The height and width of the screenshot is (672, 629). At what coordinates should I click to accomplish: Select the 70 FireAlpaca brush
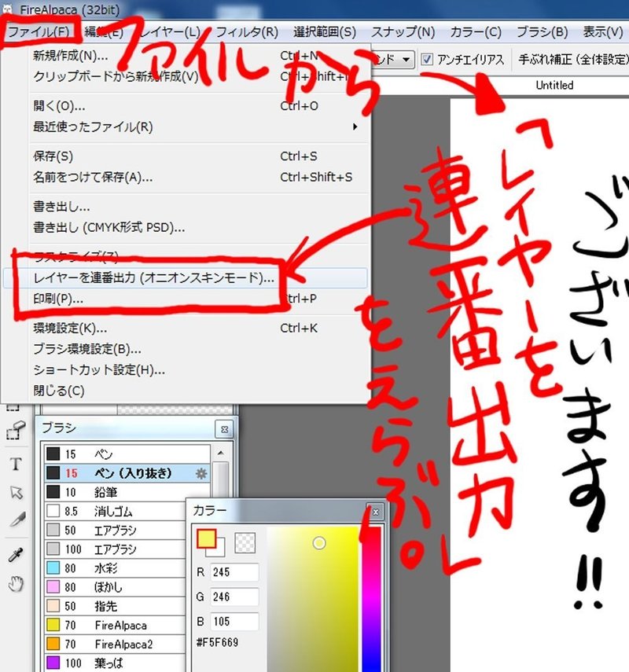115,626
